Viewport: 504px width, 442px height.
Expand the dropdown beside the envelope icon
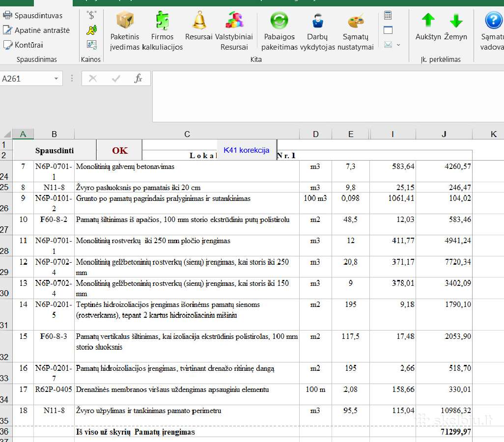click(398, 45)
